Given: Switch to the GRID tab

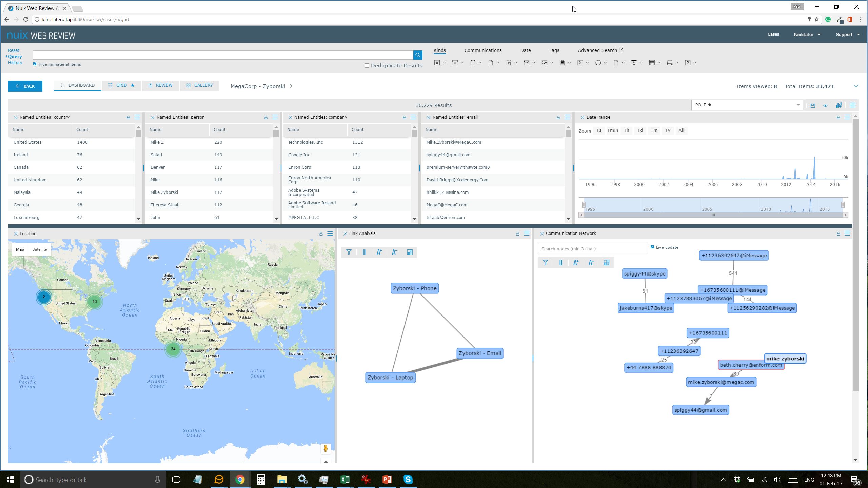Looking at the screenshot, I should (121, 85).
